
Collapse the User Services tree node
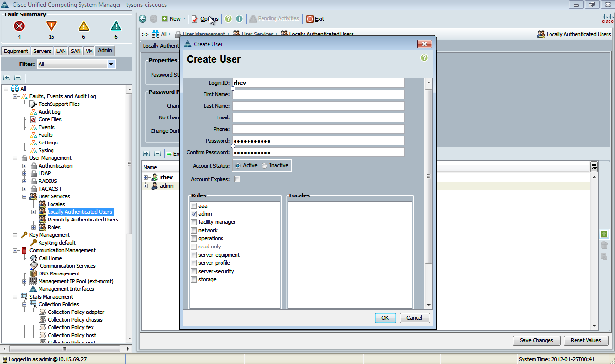(x=25, y=196)
